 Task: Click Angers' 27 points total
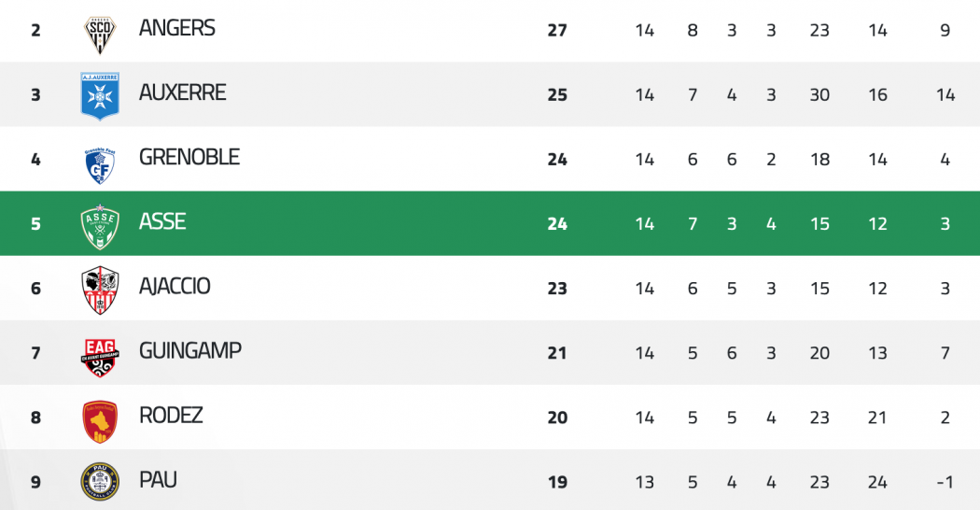(557, 31)
